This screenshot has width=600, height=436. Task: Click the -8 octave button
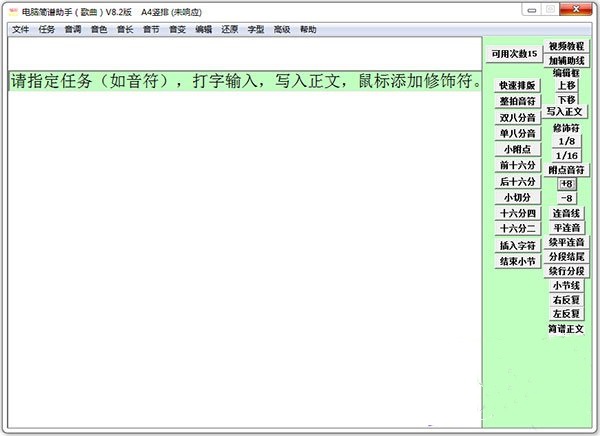coord(566,198)
